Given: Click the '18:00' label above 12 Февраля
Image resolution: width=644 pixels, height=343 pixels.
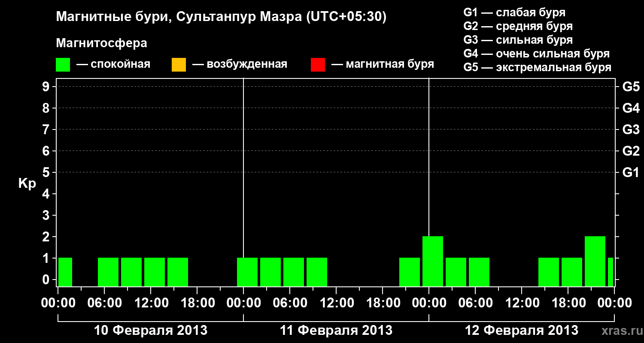Looking at the screenshot, I should (x=568, y=303).
